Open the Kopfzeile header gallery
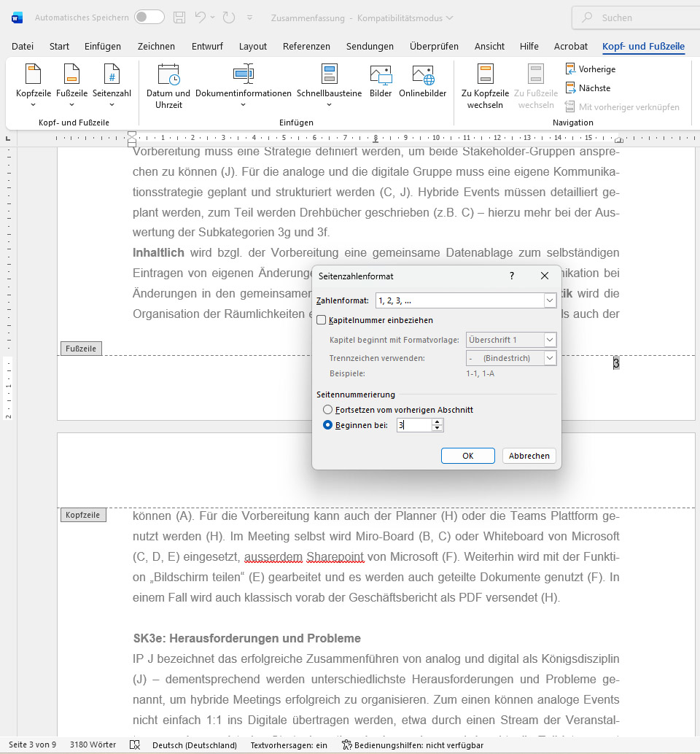 33,84
